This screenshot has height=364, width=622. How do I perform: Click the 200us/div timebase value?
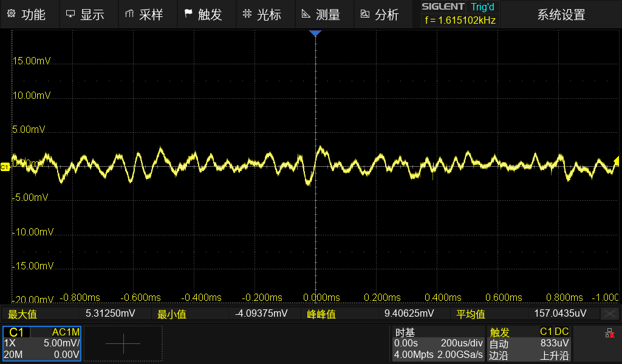click(x=462, y=343)
